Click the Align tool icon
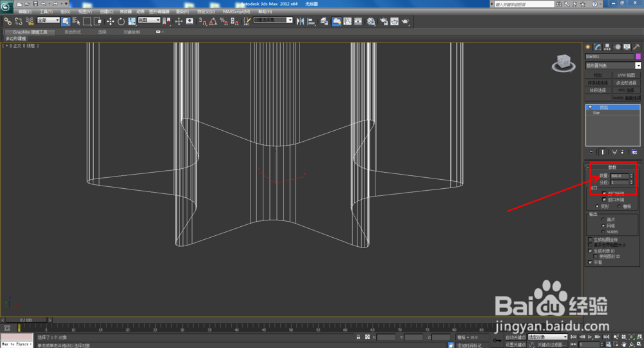The height and width of the screenshot is (348, 644). 311,21
